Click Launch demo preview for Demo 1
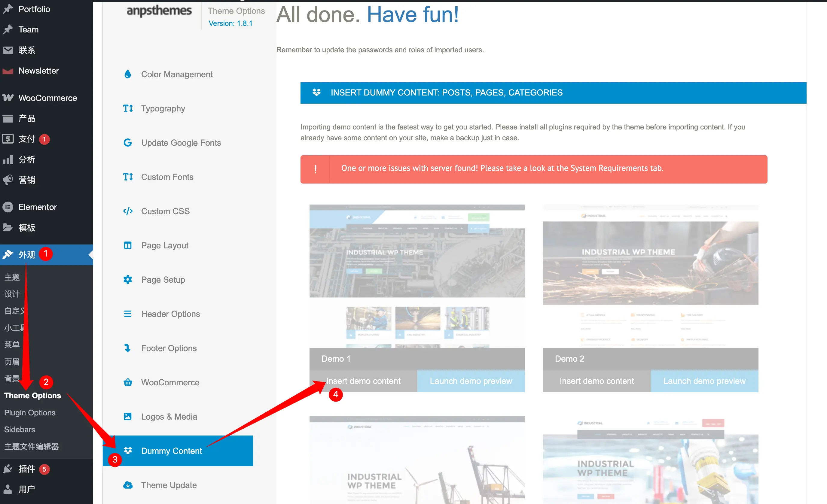The width and height of the screenshot is (827, 504). click(471, 381)
